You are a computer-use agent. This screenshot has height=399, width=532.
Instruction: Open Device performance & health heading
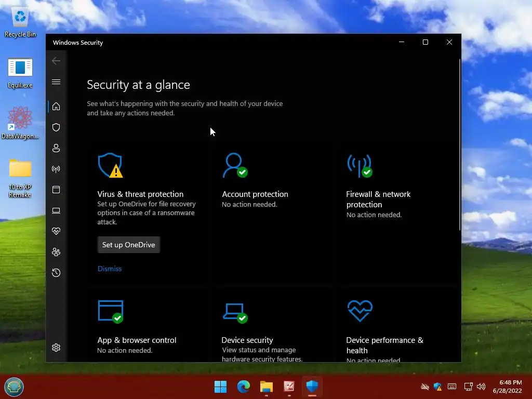(x=385, y=345)
